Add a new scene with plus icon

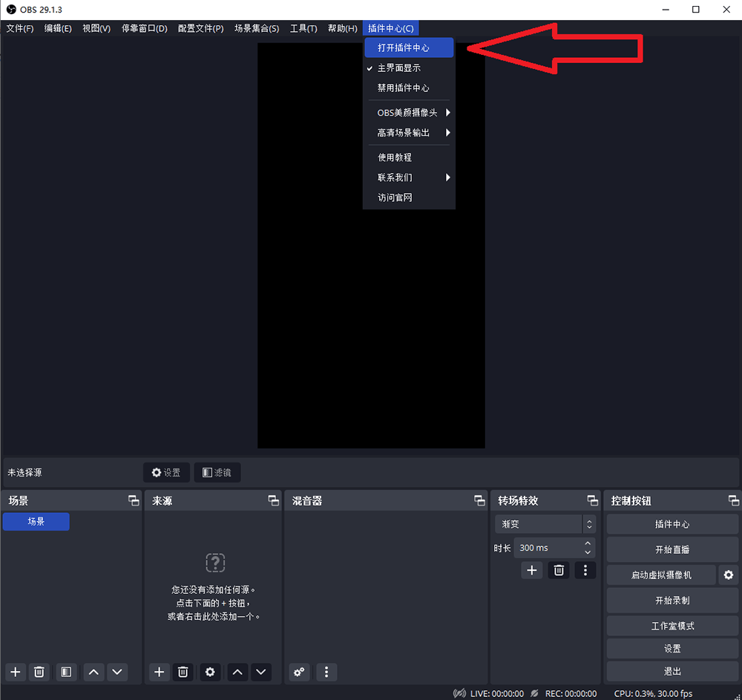pyautogui.click(x=15, y=672)
